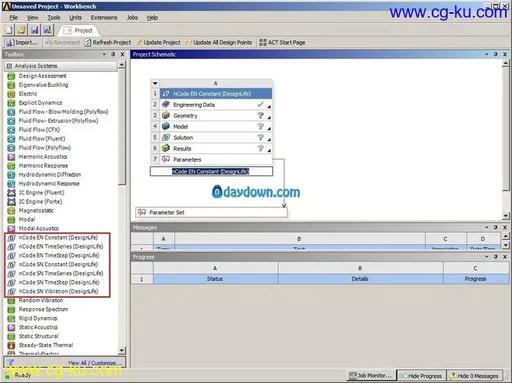Image resolution: width=512 pixels, height=383 pixels.
Task: Click Update Project button
Action: (158, 42)
